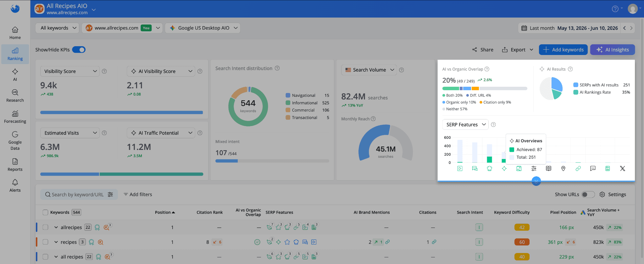
Task: Click the help question mark icon in header
Action: (615, 9)
